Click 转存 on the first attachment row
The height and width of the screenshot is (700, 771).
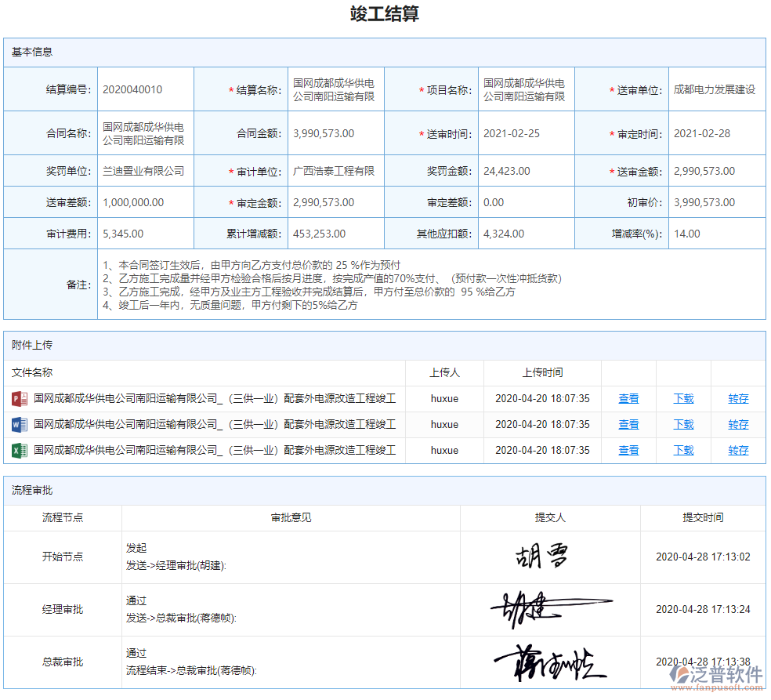(737, 398)
